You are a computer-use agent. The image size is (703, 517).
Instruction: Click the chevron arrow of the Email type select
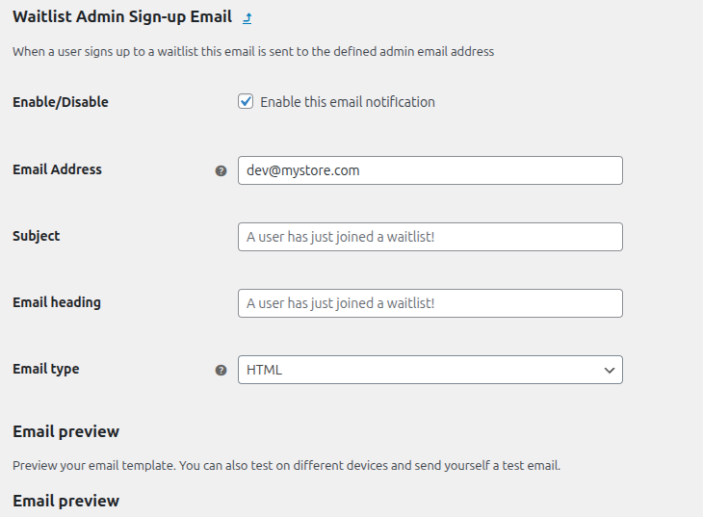pos(608,370)
